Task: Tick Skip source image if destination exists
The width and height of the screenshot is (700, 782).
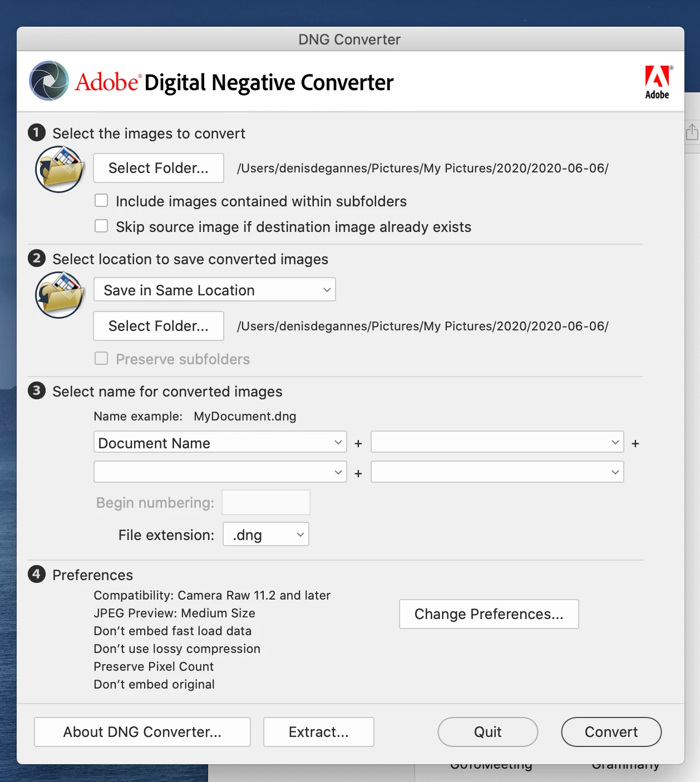Action: pos(101,226)
